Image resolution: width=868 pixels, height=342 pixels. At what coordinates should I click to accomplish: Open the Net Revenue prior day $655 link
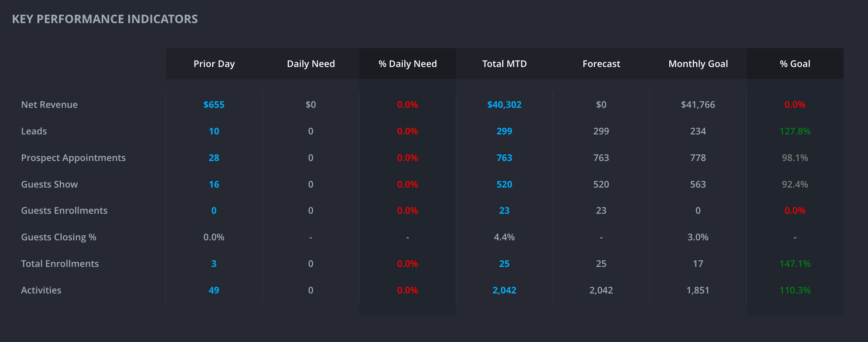point(214,105)
